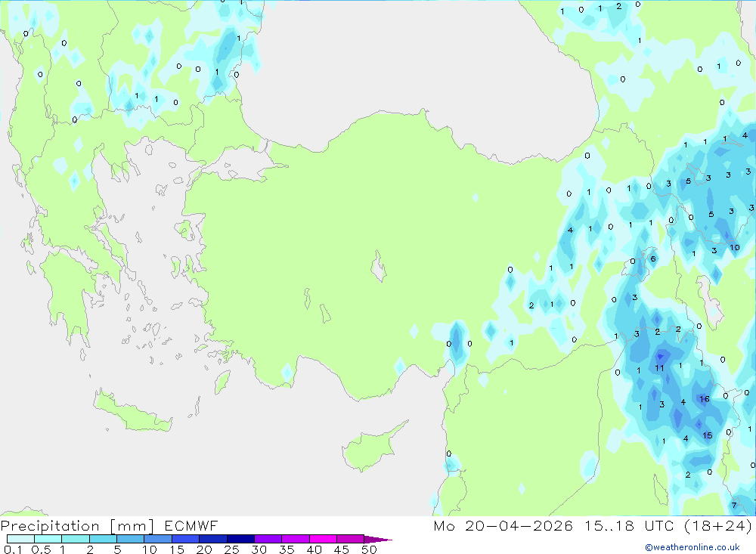Click the legend swatch between 1 and 2

[x=76, y=539]
